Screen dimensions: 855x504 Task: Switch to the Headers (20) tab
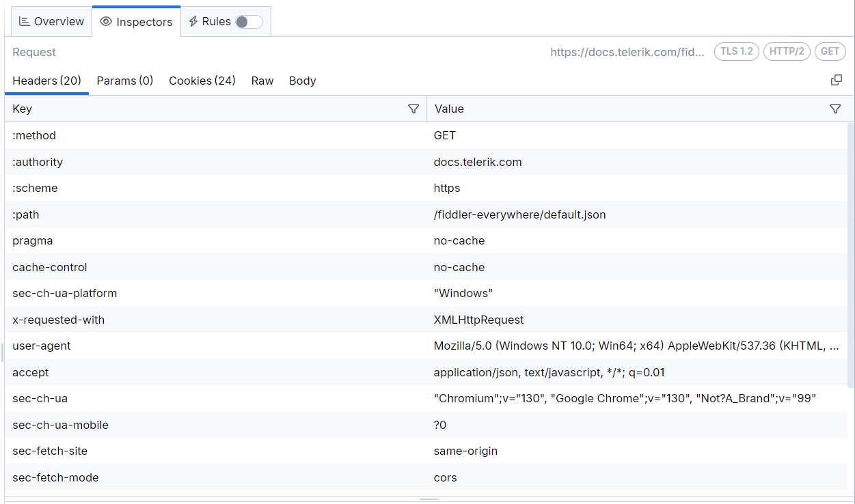click(x=46, y=81)
